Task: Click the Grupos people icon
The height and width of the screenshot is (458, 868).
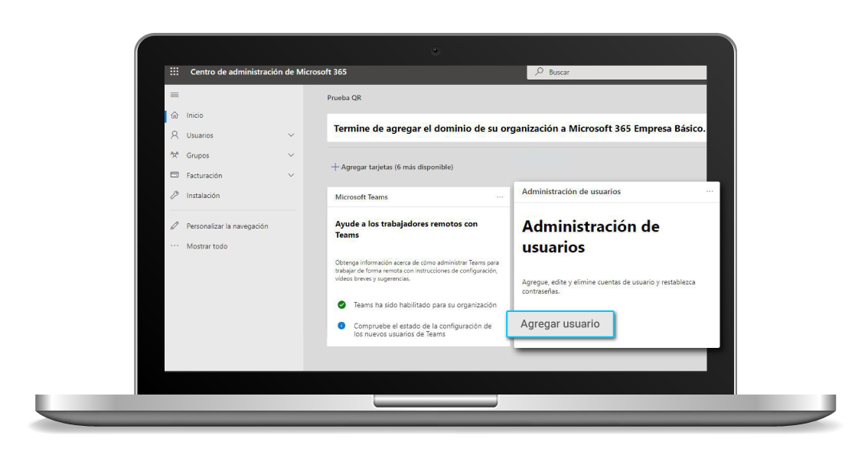Action: (175, 155)
